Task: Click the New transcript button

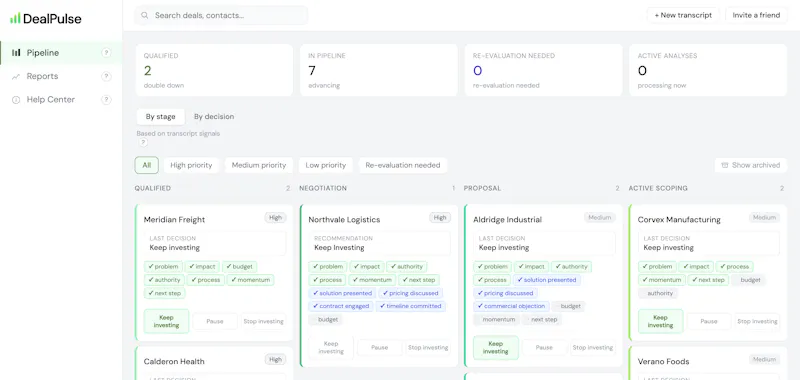Action: pos(683,15)
